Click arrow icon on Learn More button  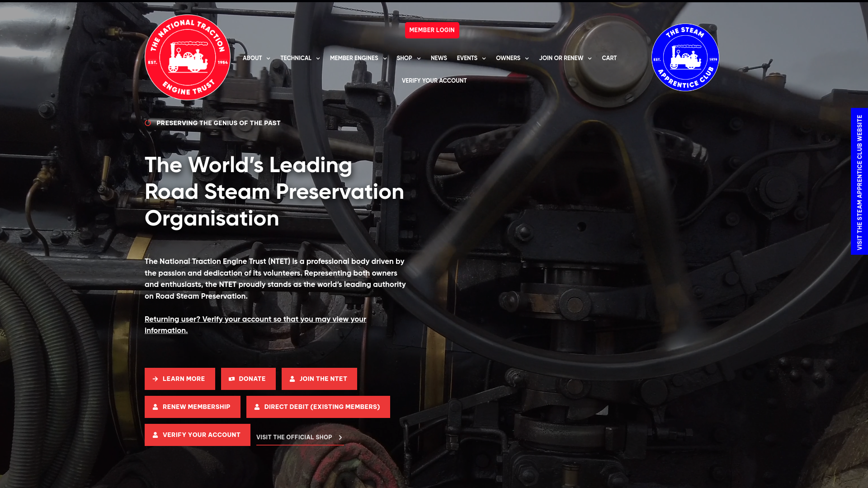click(155, 379)
